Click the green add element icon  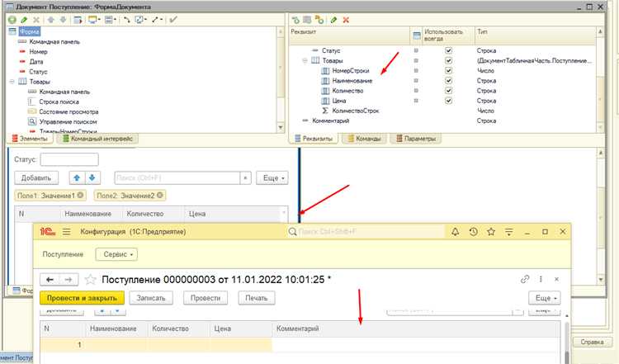point(12,18)
